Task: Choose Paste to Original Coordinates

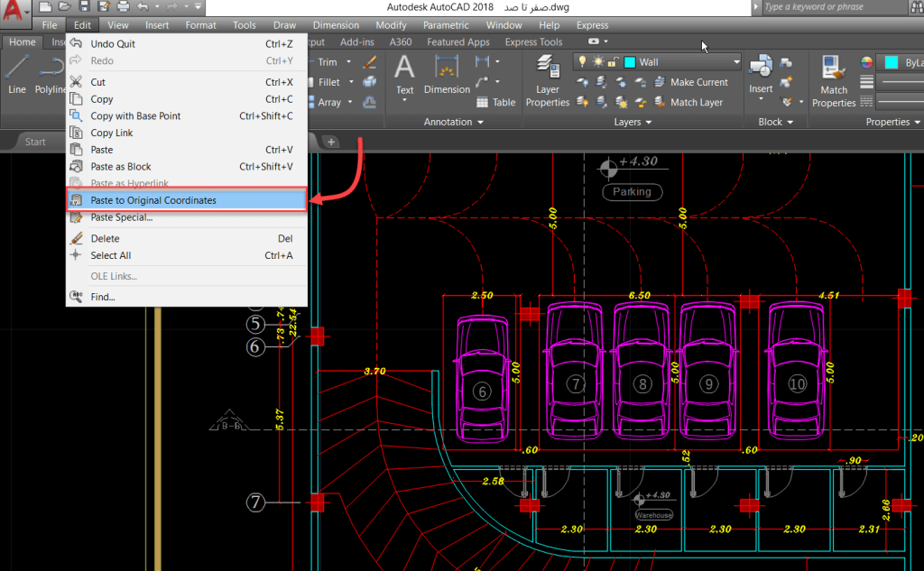Action: [153, 200]
